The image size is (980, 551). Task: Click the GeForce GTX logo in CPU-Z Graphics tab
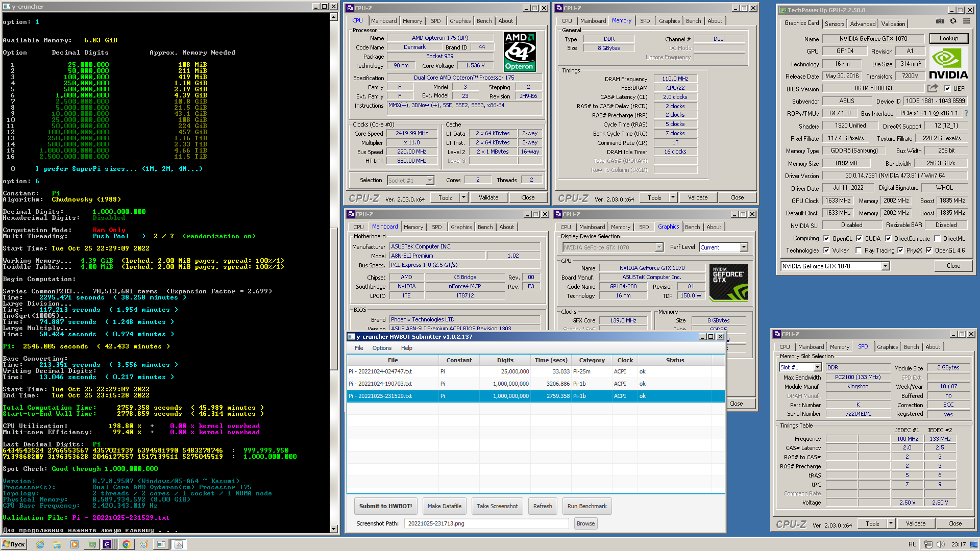pyautogui.click(x=728, y=282)
